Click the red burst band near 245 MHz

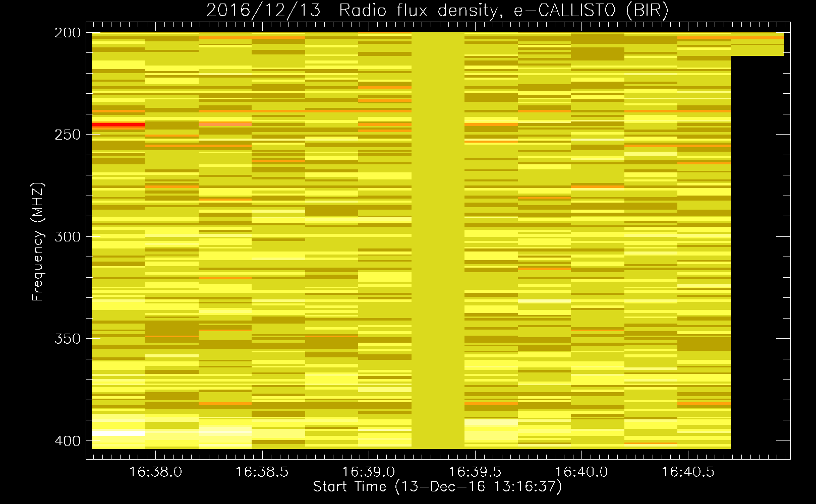click(x=119, y=124)
